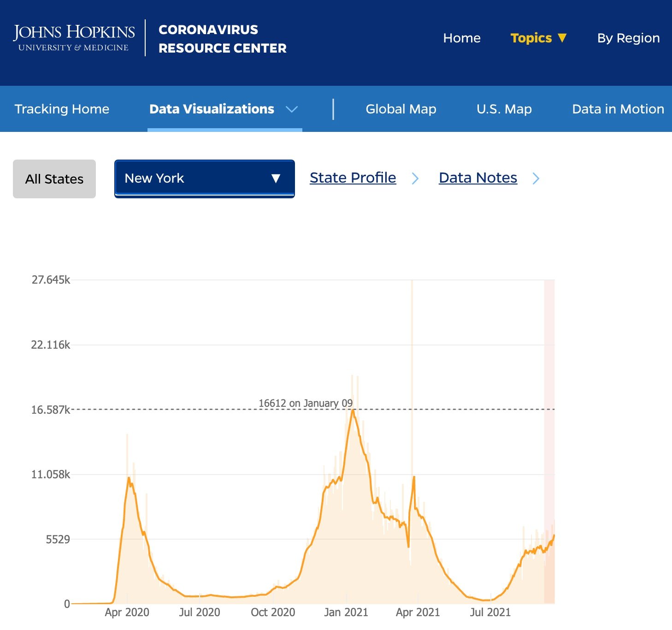Go to Tracking Home tab

62,109
